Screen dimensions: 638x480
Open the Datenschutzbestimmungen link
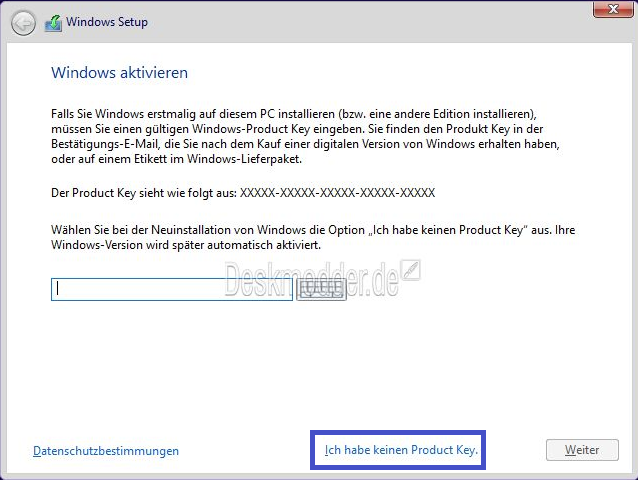pyautogui.click(x=106, y=451)
